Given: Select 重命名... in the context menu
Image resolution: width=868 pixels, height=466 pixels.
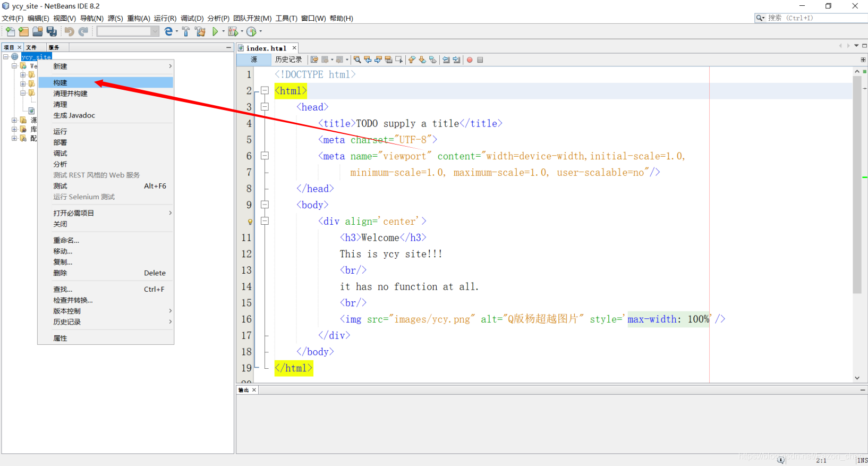Looking at the screenshot, I should coord(106,240).
